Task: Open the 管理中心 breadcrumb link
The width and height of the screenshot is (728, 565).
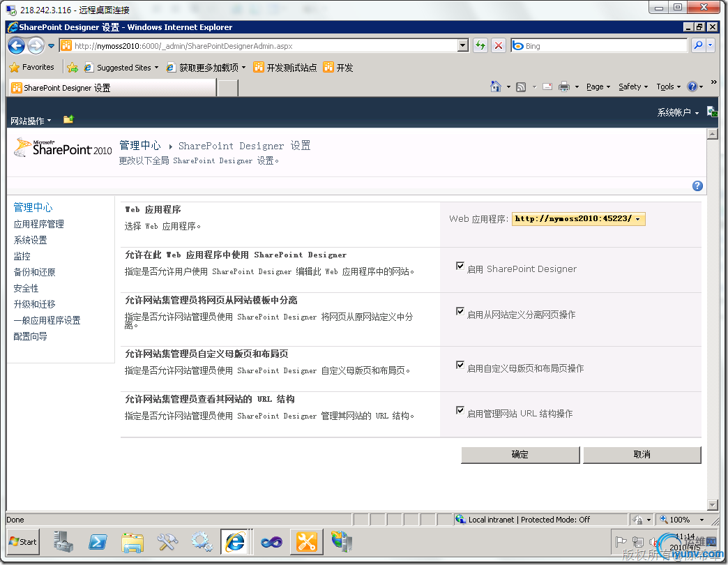Action: 139,145
